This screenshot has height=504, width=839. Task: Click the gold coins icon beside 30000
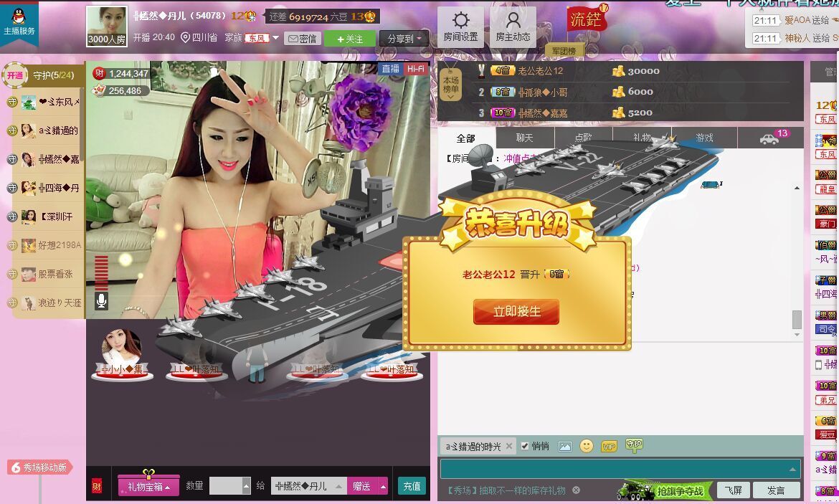(x=619, y=71)
